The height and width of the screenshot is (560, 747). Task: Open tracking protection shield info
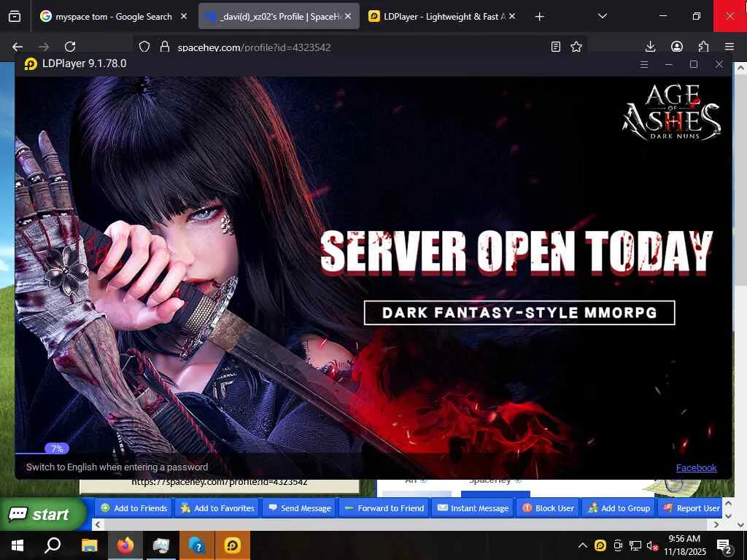[x=144, y=47]
